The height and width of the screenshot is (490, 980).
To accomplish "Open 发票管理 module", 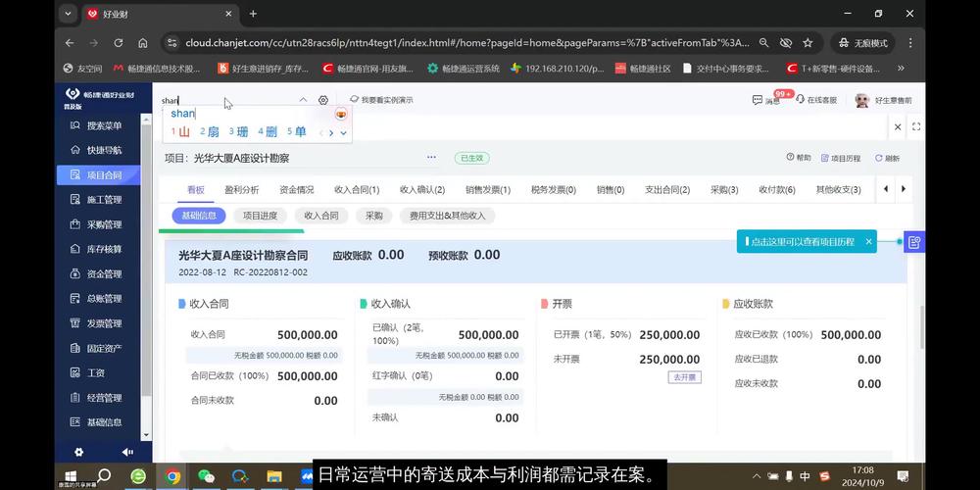I will click(97, 323).
